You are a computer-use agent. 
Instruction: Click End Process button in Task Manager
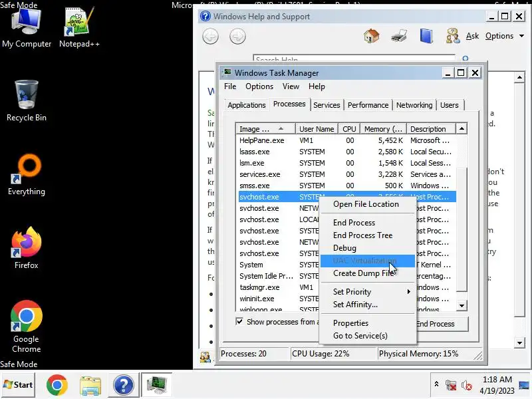442,324
